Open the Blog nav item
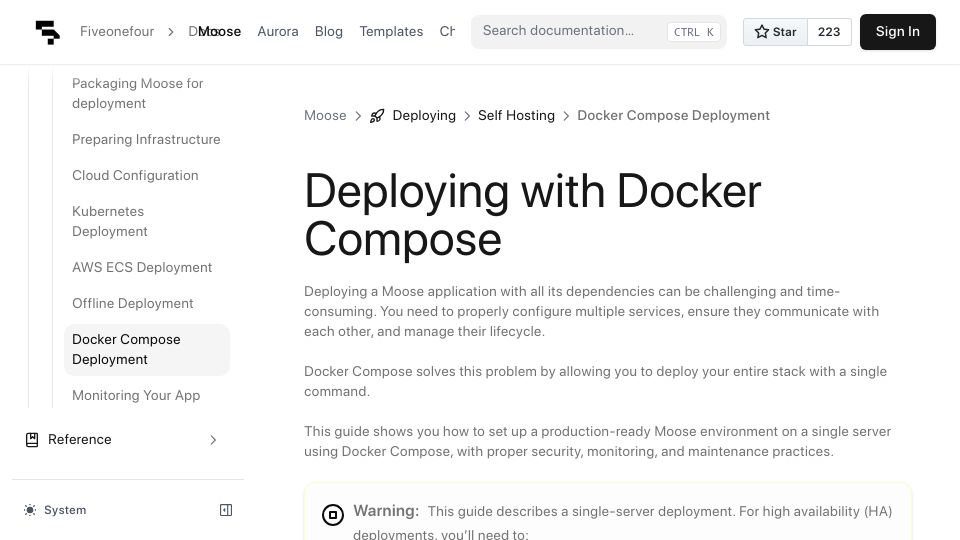Image resolution: width=960 pixels, height=540 pixels. [329, 32]
